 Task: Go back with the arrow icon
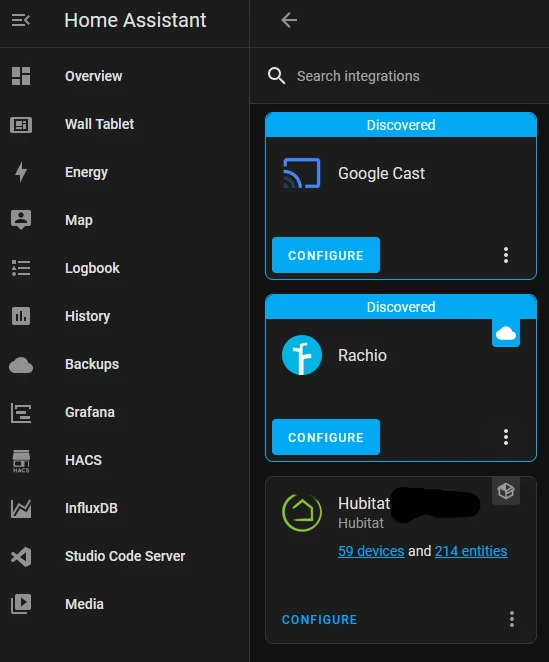point(289,20)
